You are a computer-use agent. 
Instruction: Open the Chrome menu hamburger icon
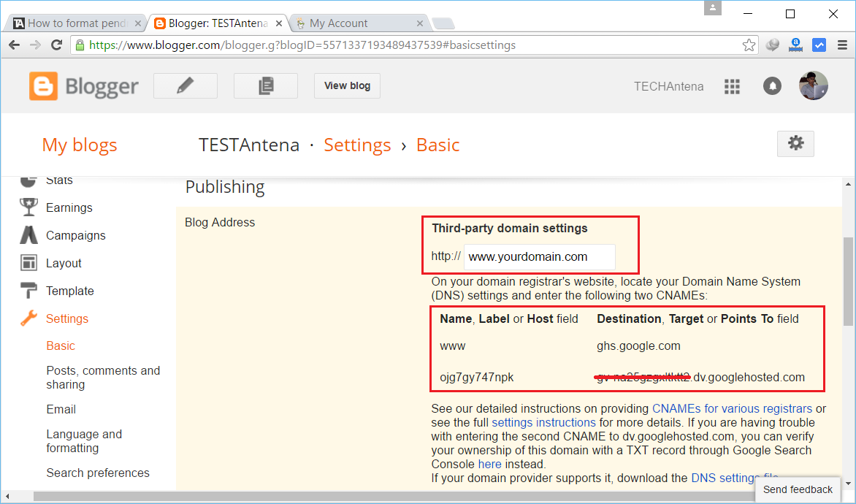click(842, 45)
